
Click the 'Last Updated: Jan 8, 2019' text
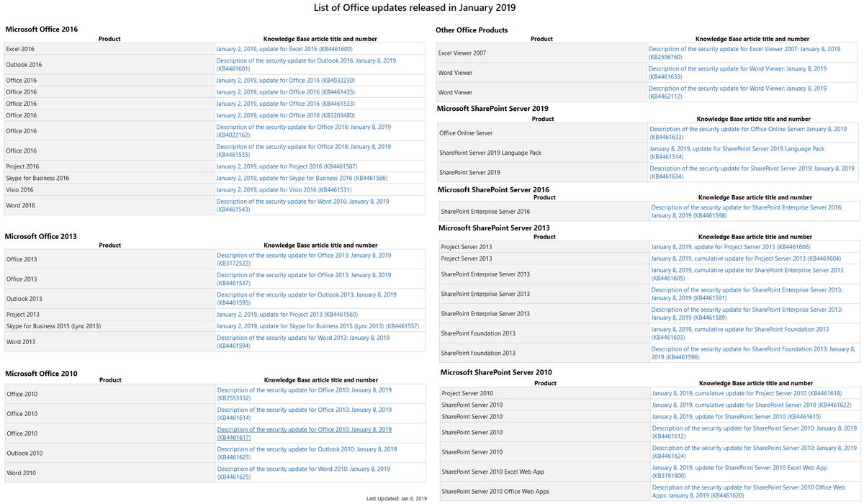click(x=397, y=498)
